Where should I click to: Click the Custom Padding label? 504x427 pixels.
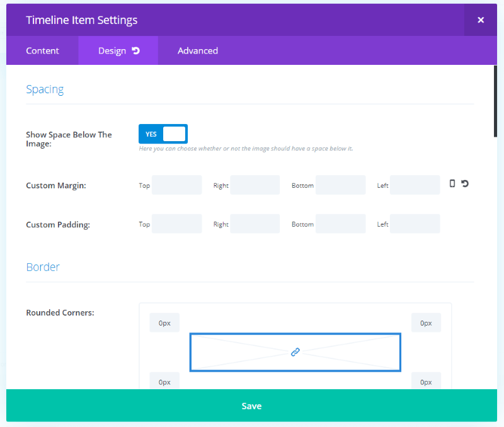pos(58,225)
